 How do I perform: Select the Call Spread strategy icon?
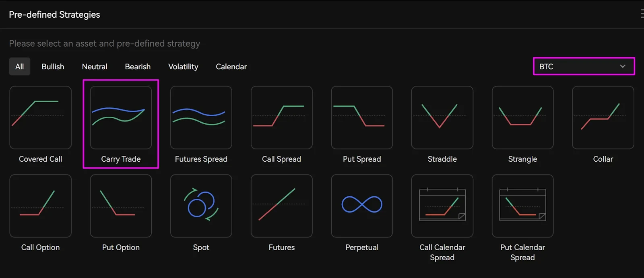point(281,117)
